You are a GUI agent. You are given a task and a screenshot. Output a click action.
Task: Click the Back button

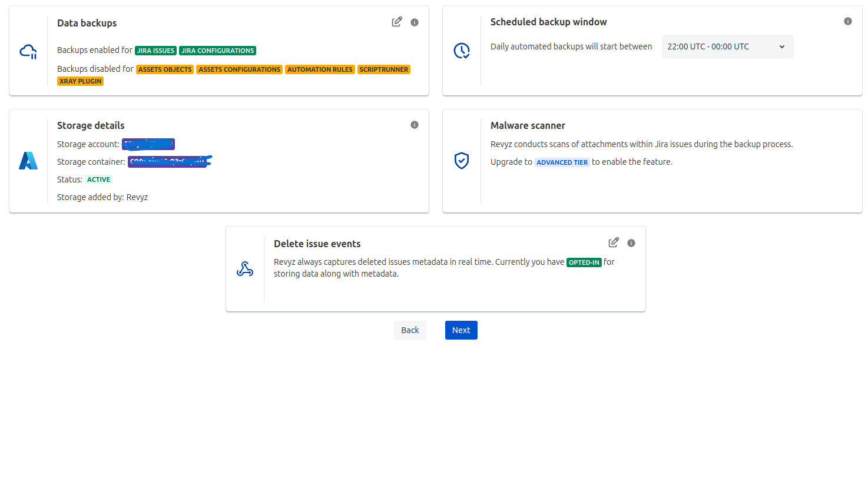(x=410, y=330)
